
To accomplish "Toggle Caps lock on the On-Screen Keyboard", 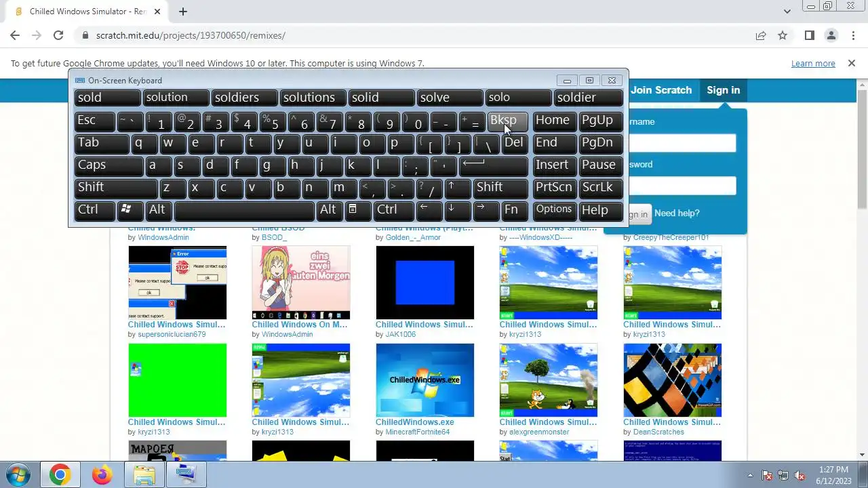I will pyautogui.click(x=108, y=165).
